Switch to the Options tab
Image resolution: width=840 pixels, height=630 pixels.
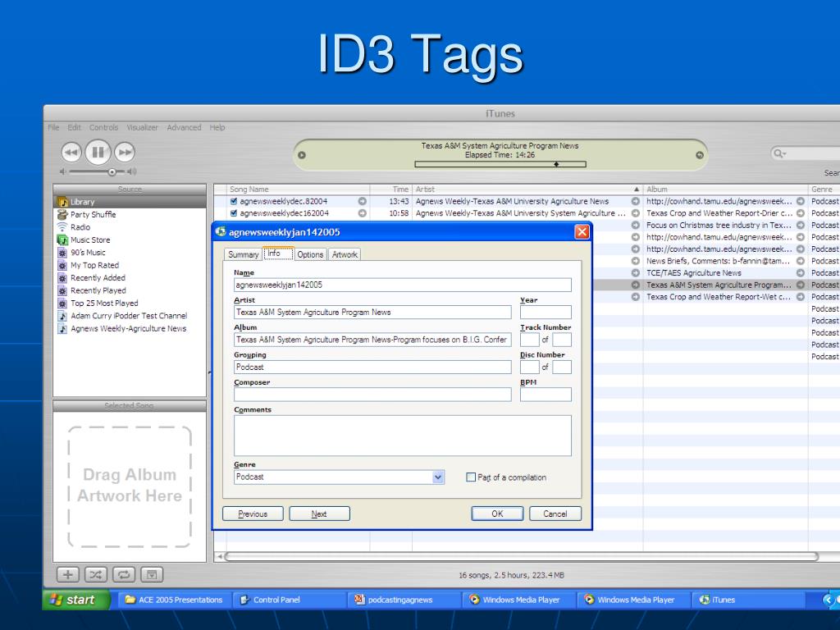(310, 254)
